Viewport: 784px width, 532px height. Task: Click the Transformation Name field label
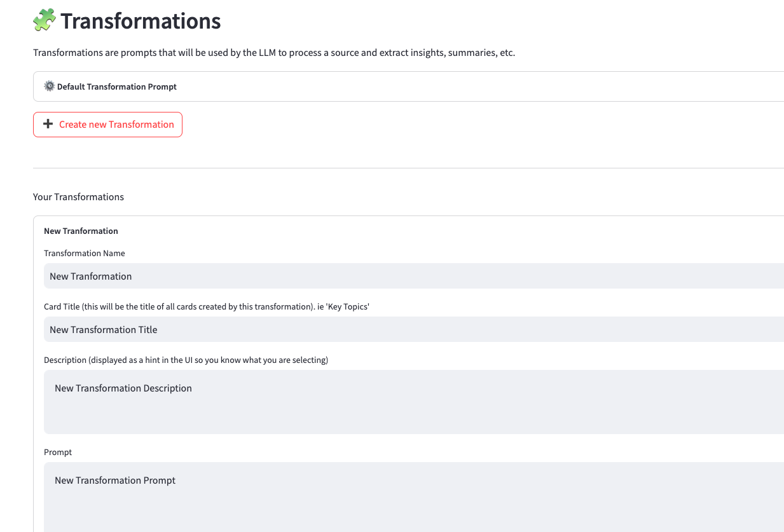pos(84,253)
